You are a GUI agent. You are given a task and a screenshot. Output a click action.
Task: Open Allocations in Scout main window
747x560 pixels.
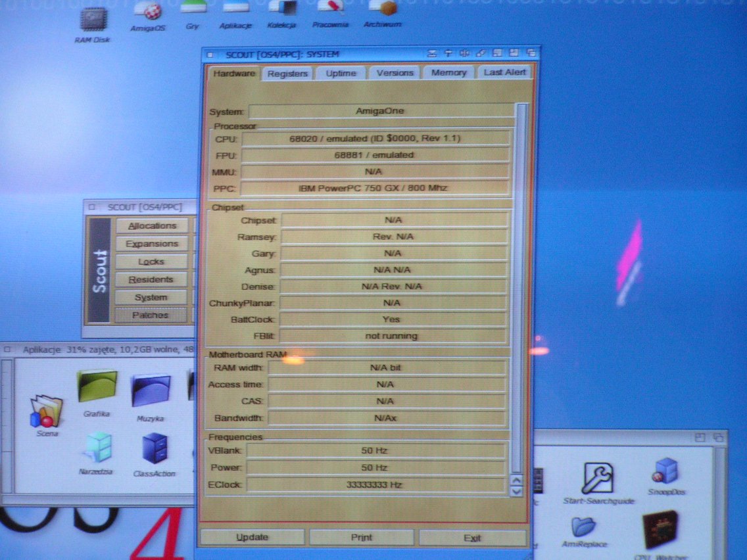point(152,225)
